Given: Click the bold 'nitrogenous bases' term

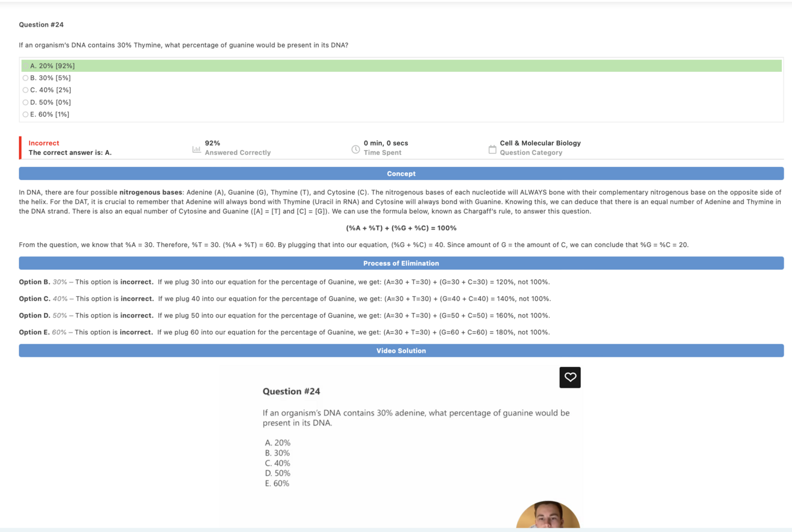Looking at the screenshot, I should [x=151, y=193].
